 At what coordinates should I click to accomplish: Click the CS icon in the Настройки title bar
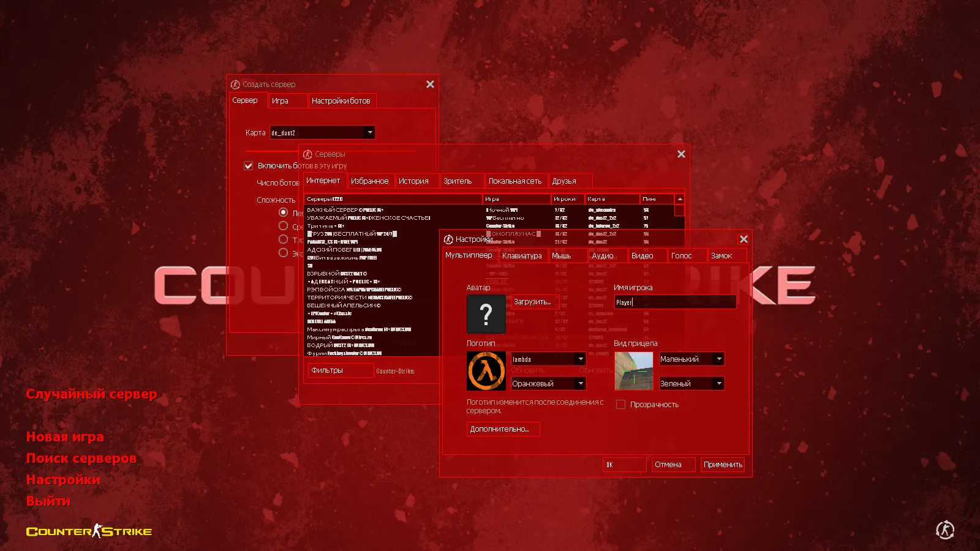pos(447,239)
